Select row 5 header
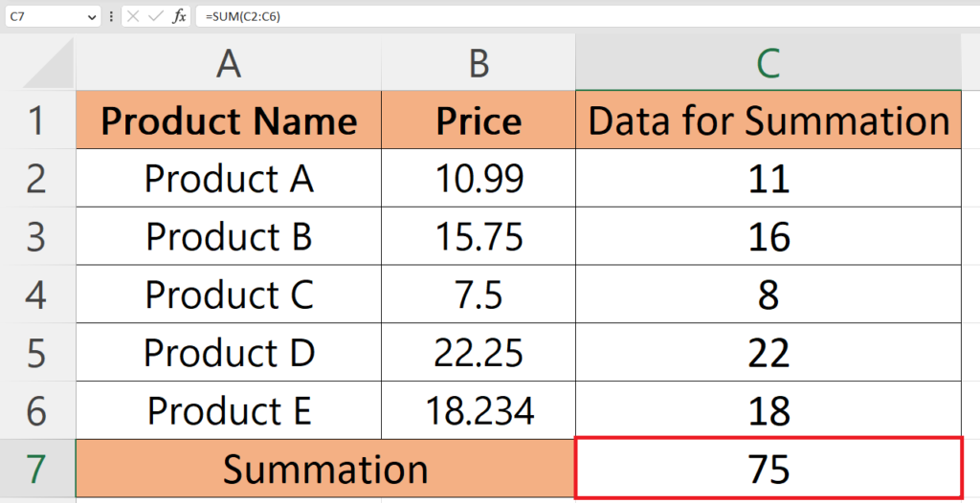Viewport: 980px width, 503px height. [x=37, y=353]
